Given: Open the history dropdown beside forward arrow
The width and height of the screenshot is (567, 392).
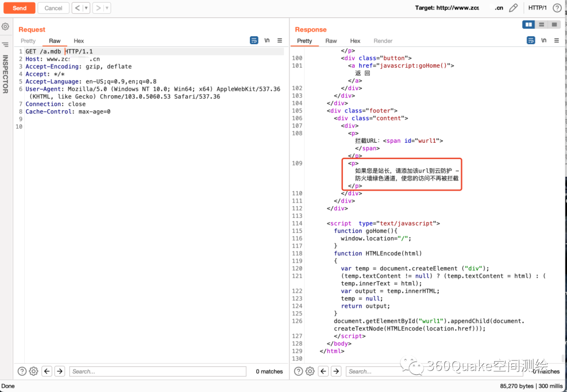Looking at the screenshot, I should click(x=107, y=8).
